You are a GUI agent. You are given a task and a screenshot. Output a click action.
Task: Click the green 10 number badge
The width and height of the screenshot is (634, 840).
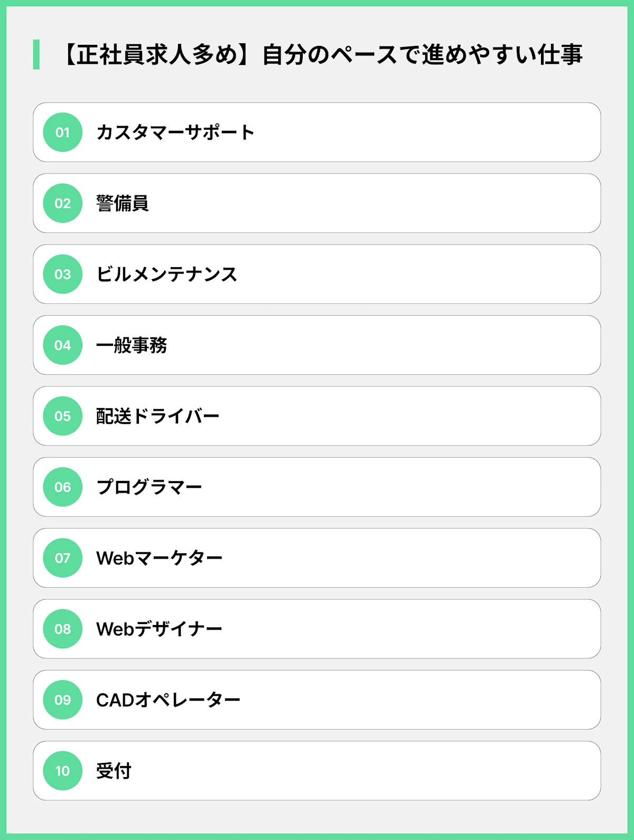62,771
